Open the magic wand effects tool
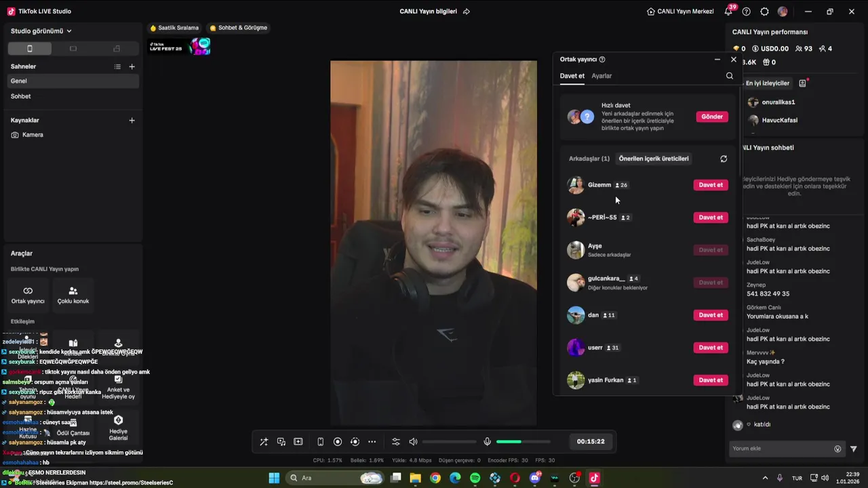868x488 pixels. point(264,442)
